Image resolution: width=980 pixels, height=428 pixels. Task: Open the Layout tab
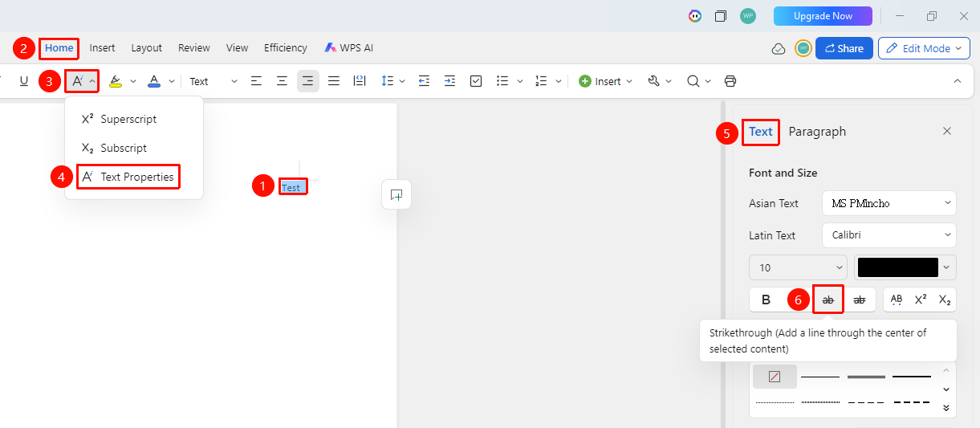(147, 48)
